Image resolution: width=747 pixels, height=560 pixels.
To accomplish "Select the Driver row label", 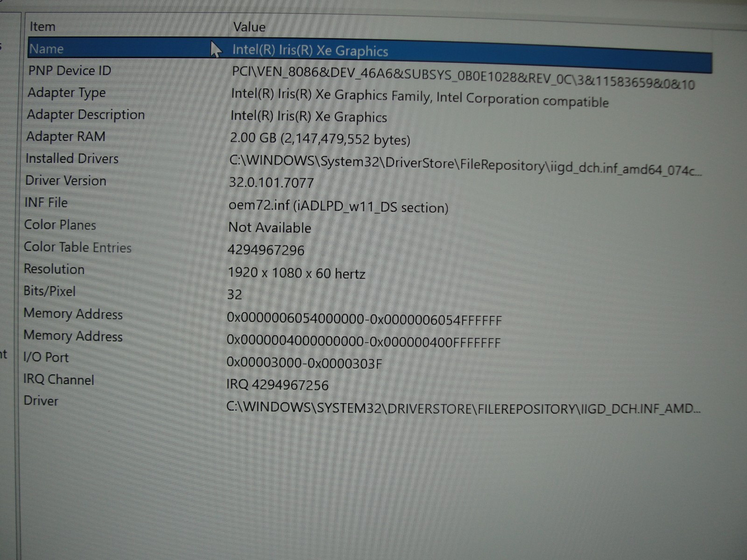I will click(41, 401).
